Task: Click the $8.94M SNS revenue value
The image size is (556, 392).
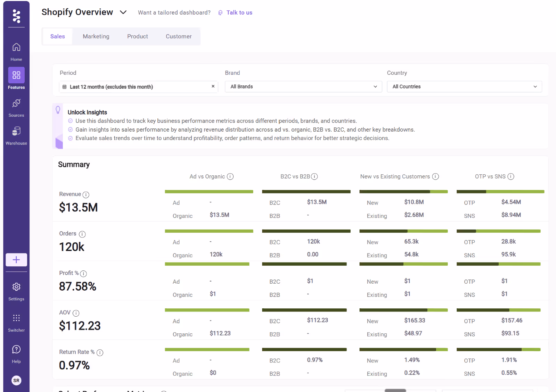Action: (511, 215)
